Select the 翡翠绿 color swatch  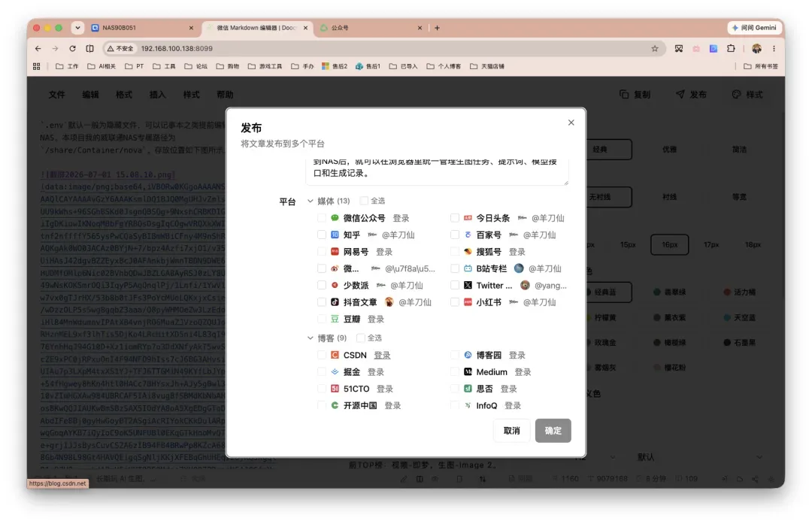pos(670,292)
